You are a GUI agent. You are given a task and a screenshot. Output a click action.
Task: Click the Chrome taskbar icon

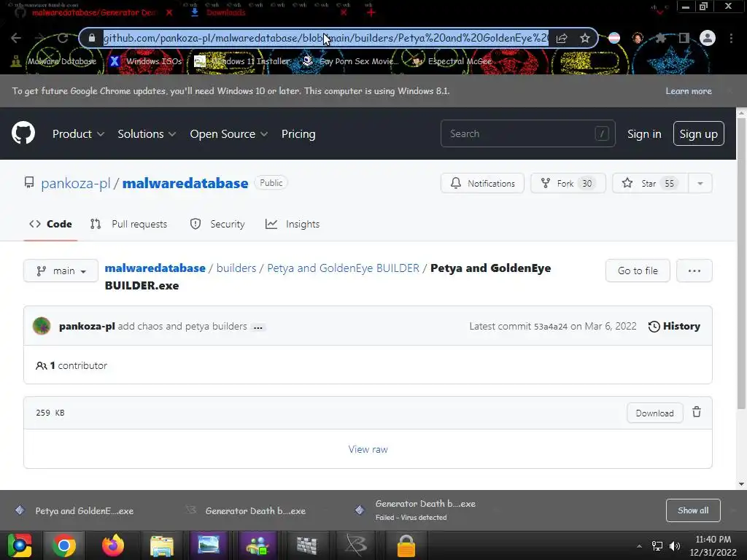(64, 545)
